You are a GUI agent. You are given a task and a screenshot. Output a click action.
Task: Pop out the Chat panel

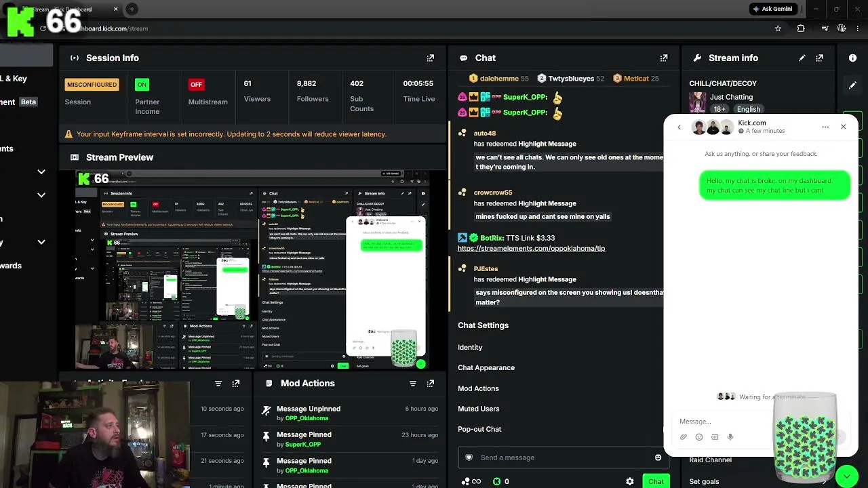pos(664,58)
